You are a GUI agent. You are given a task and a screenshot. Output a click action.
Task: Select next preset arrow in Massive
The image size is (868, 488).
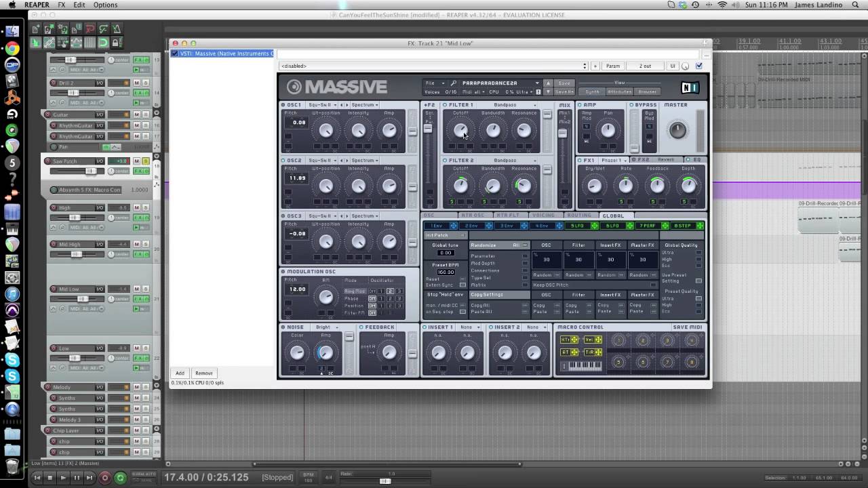click(x=548, y=91)
